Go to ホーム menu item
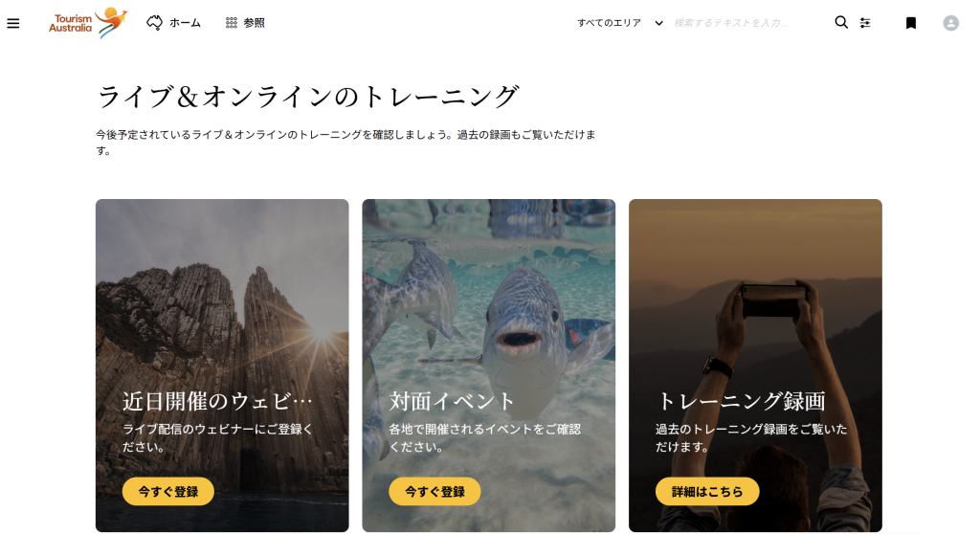This screenshot has width=980, height=534. tap(185, 23)
